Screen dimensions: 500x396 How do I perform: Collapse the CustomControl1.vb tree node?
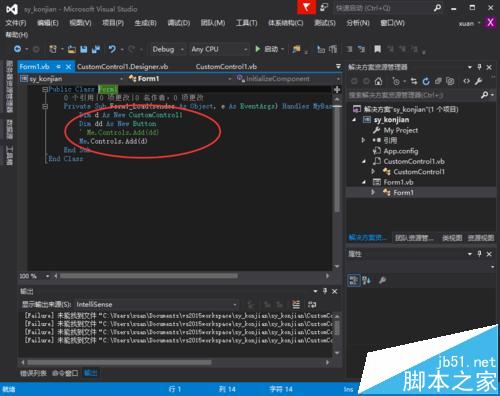point(364,161)
